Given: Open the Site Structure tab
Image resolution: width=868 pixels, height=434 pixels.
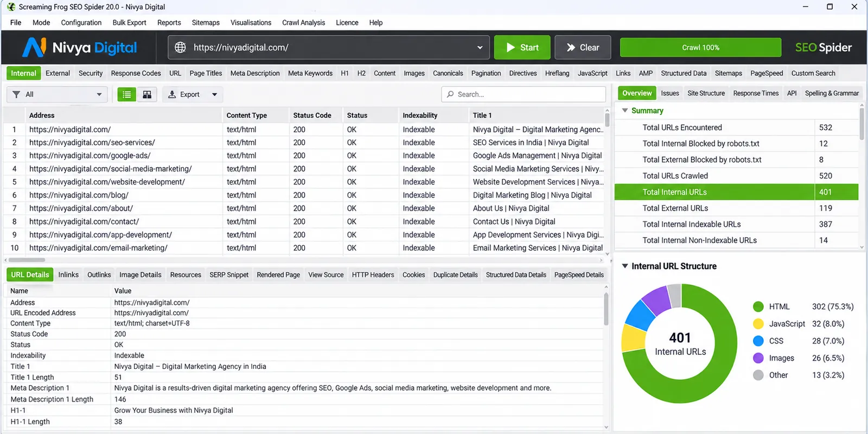Looking at the screenshot, I should 706,93.
